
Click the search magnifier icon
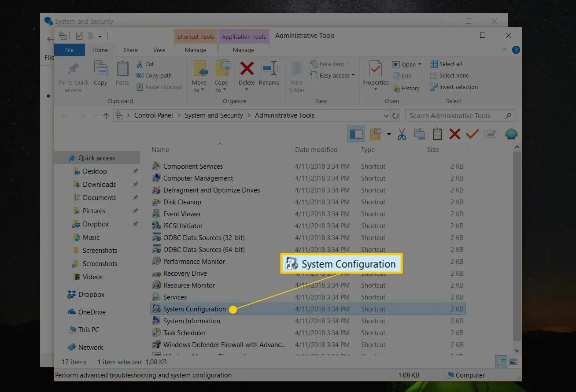508,115
